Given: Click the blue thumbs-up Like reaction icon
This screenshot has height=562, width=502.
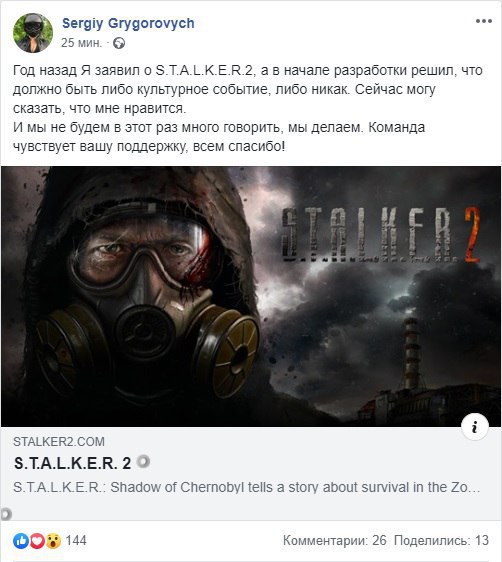Looking at the screenshot, I should coord(20,541).
